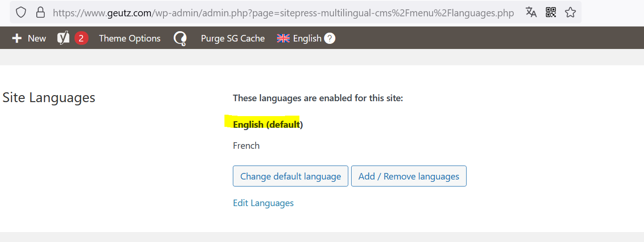Open the Yoast SEO icon
The width and height of the screenshot is (644, 242).
[63, 38]
